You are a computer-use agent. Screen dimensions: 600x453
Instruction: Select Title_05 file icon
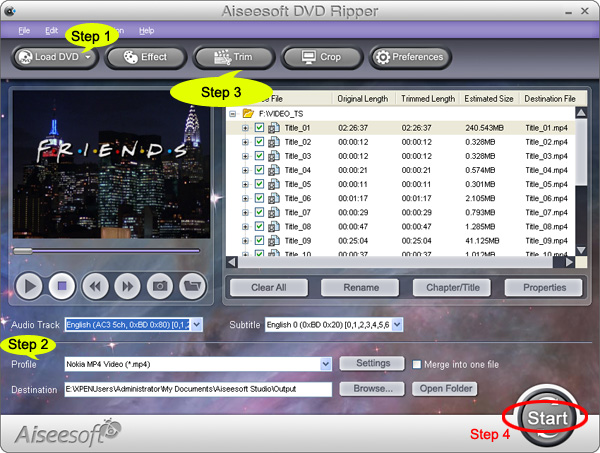click(274, 184)
